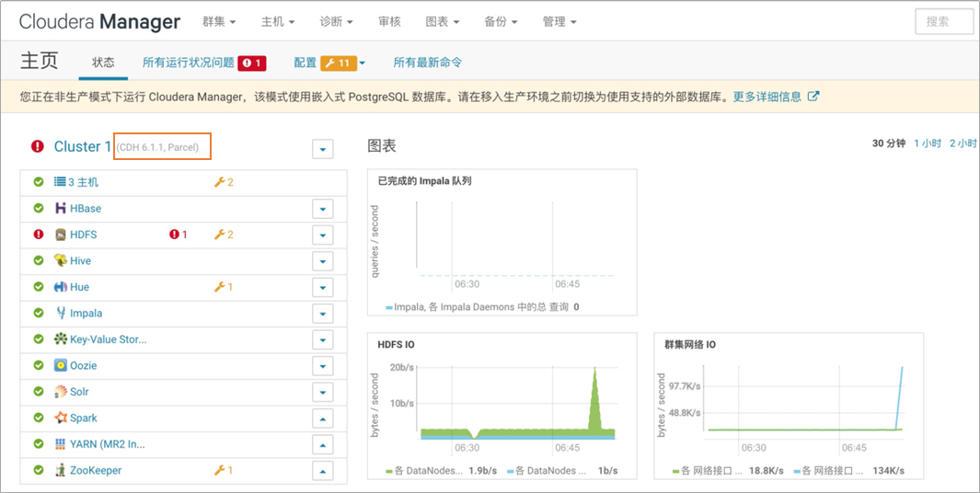
Task: Click the red error icon beside Cluster 1
Action: pos(38,146)
